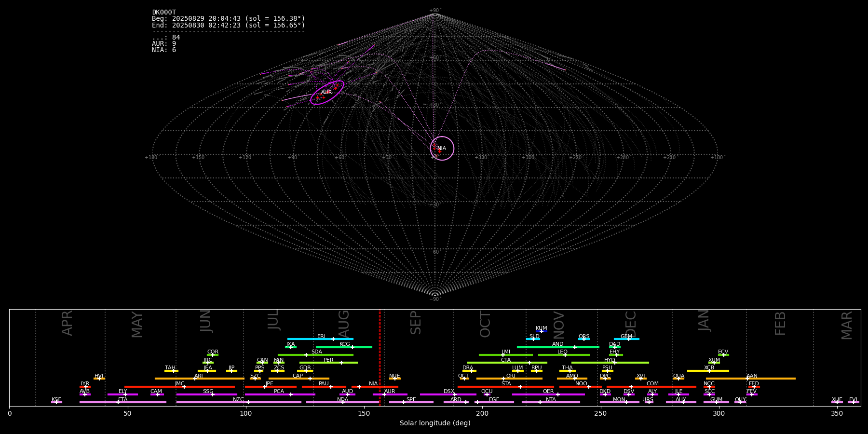Click the 'AUR: 9' count line
The height and width of the screenshot is (434, 868).
coord(164,44)
